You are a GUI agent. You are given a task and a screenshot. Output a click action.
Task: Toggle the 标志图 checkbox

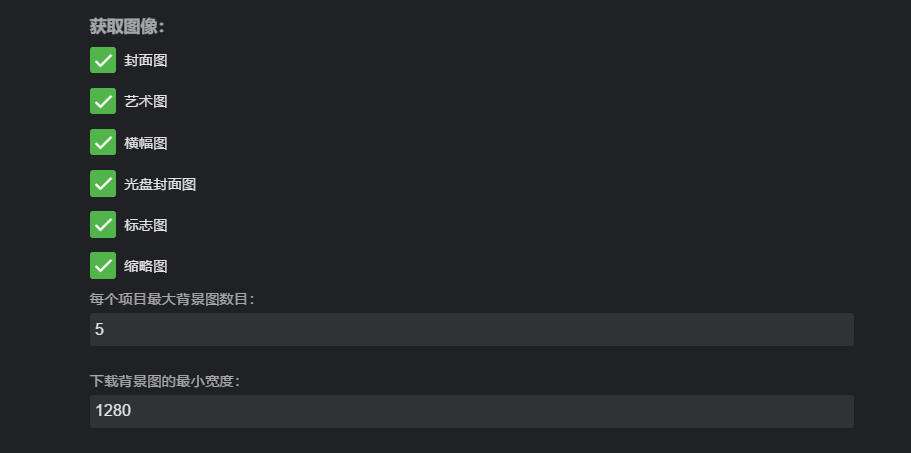pos(103,224)
